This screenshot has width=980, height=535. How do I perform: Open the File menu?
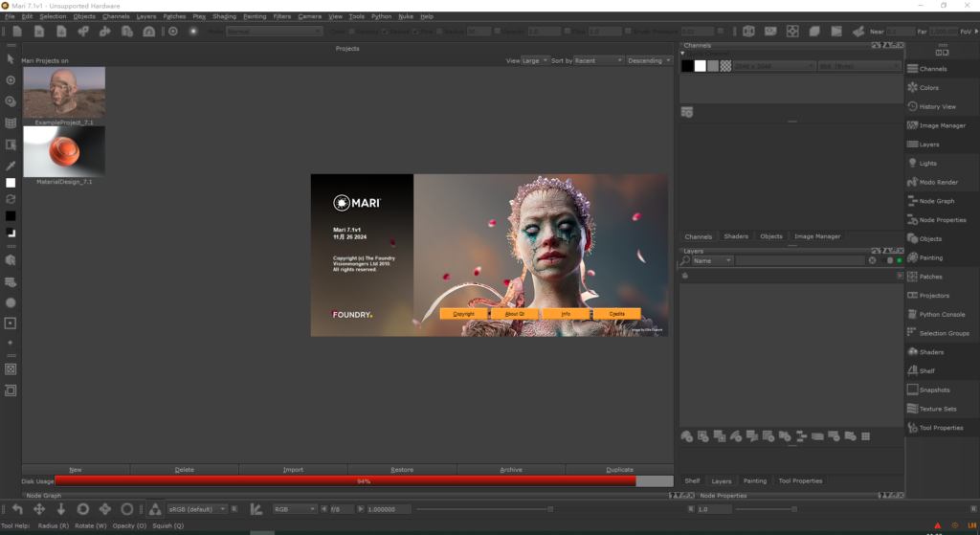coord(10,16)
